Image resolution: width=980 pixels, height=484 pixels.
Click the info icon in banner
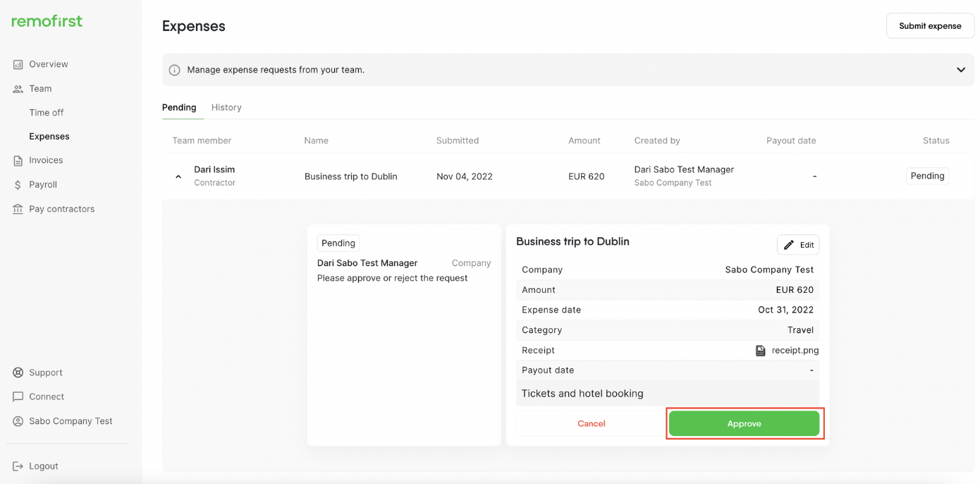pyautogui.click(x=174, y=71)
